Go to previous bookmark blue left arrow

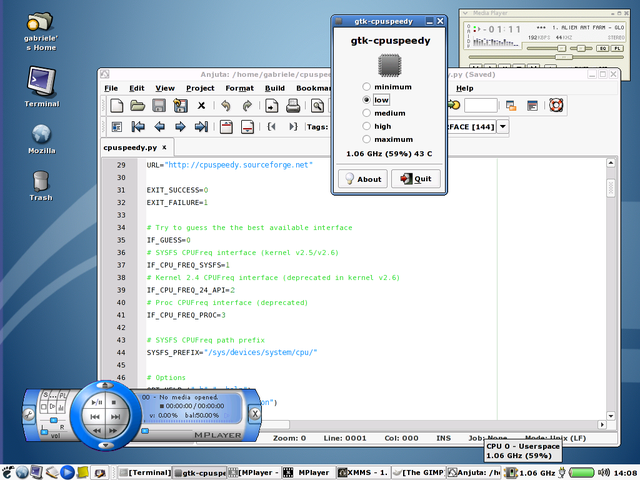[x=159, y=127]
